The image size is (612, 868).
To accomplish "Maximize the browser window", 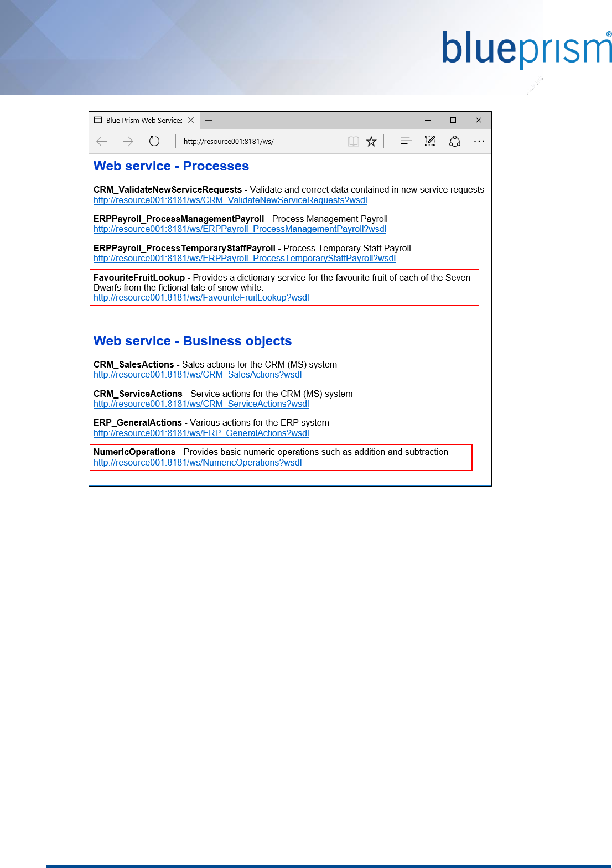I will coord(453,120).
